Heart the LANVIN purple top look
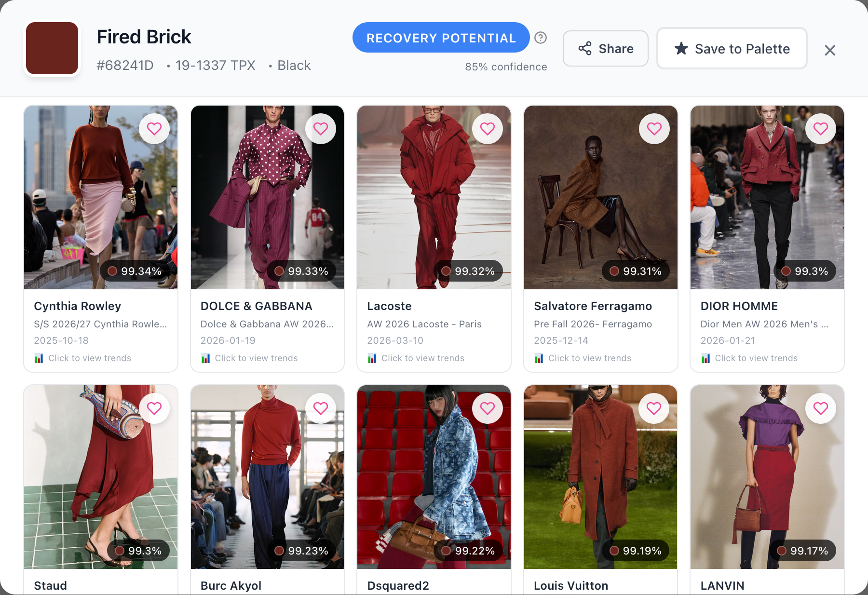868x595 pixels. point(820,408)
